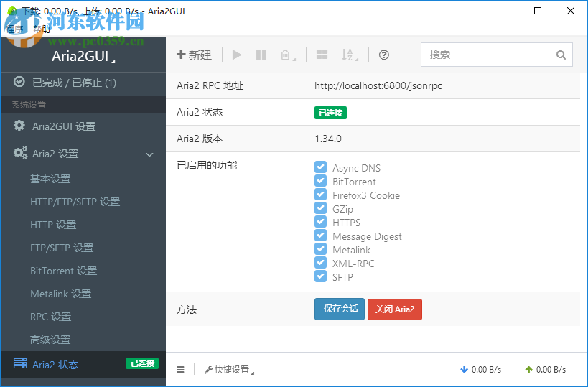
Task: Click the select-all grid icon
Action: point(322,55)
